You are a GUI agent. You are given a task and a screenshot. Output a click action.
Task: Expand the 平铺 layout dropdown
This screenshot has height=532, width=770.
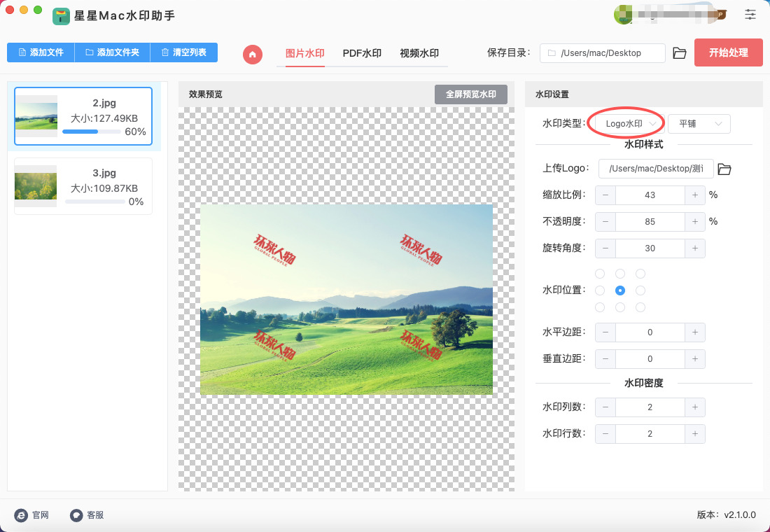pyautogui.click(x=699, y=124)
